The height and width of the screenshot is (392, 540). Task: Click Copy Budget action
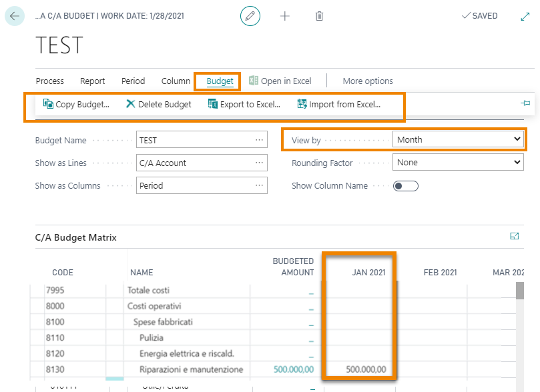[x=76, y=104]
